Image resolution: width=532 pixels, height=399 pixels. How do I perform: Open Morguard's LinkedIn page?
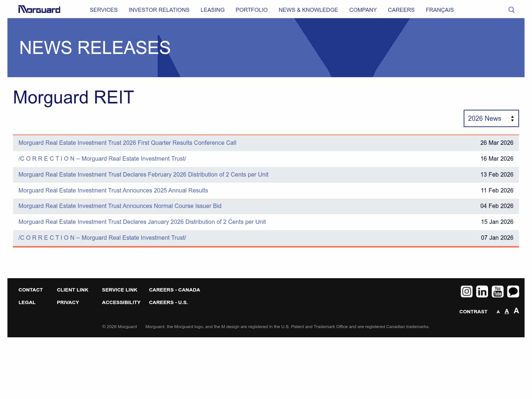pos(482,291)
